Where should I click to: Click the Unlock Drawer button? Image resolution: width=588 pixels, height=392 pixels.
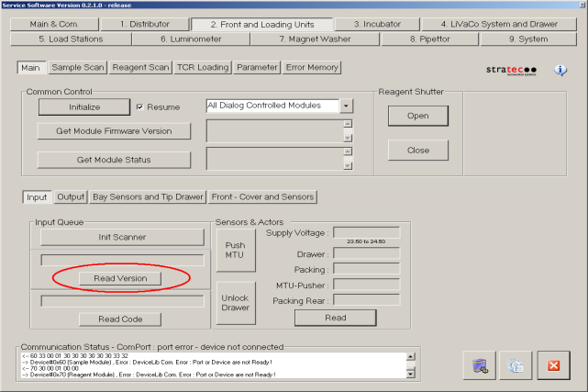click(235, 303)
